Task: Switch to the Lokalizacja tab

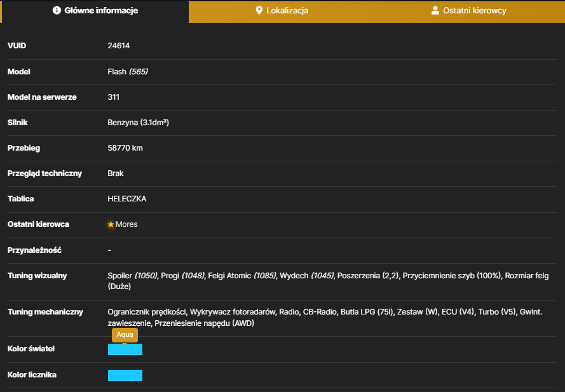Action: point(282,11)
